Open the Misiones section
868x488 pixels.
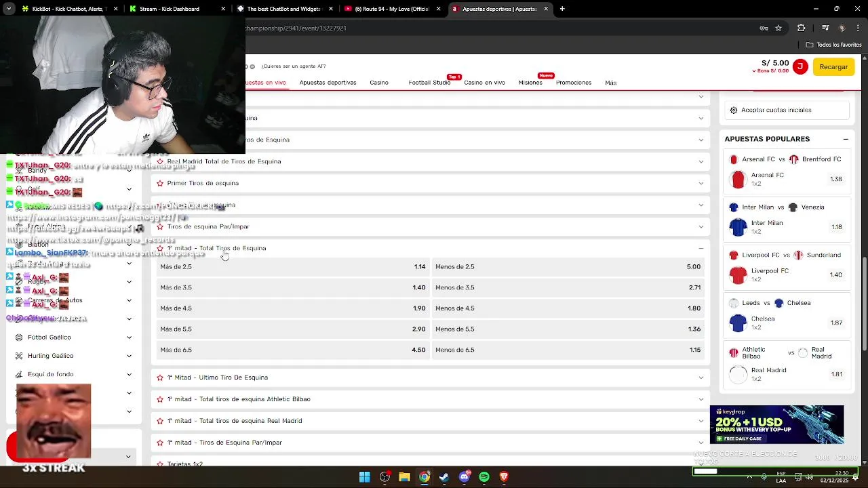(530, 83)
